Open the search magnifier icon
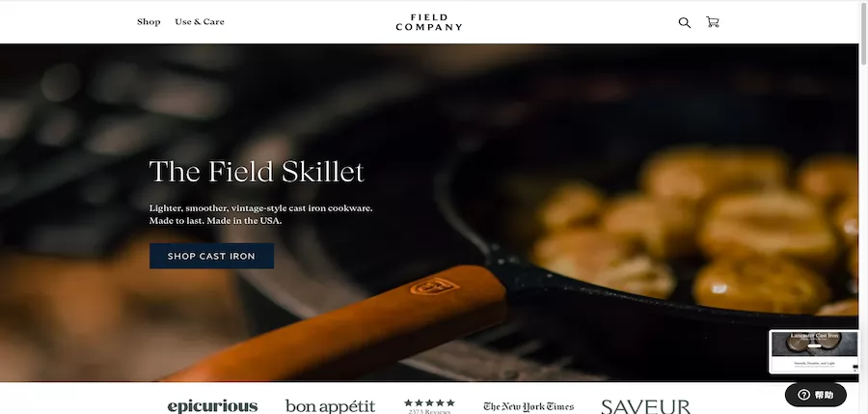Viewport: 868px width, 414px height. click(684, 23)
